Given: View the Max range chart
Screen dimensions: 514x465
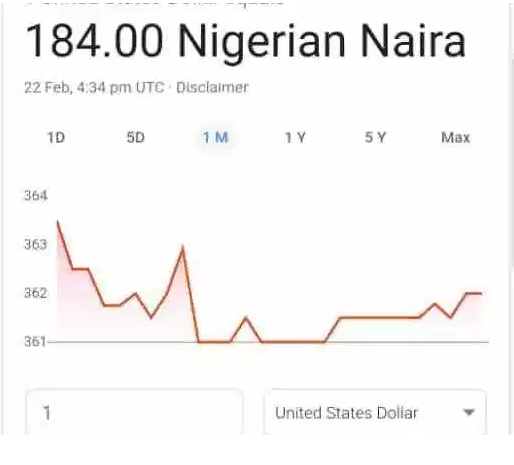Looking at the screenshot, I should tap(455, 137).
